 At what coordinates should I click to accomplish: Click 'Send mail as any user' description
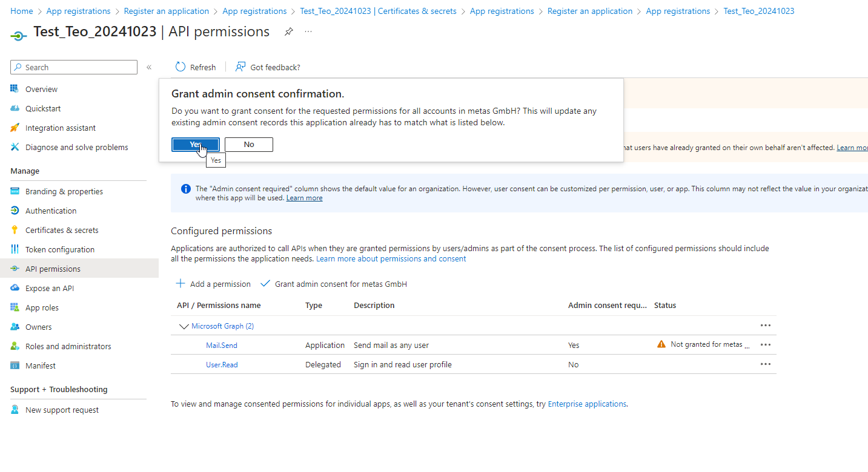pyautogui.click(x=391, y=345)
